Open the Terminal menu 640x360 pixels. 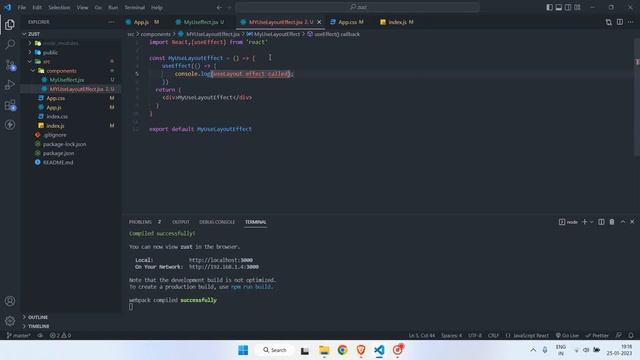(x=134, y=7)
